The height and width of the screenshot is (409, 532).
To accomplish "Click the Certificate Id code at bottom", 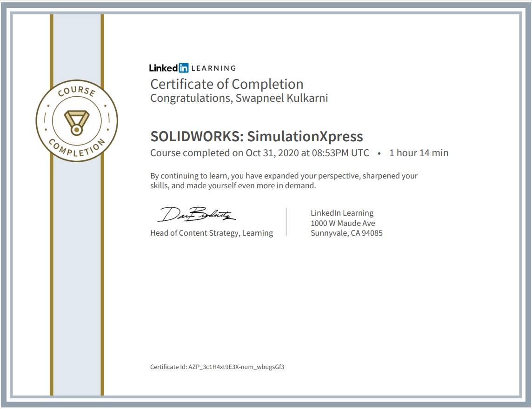I will point(236,367).
